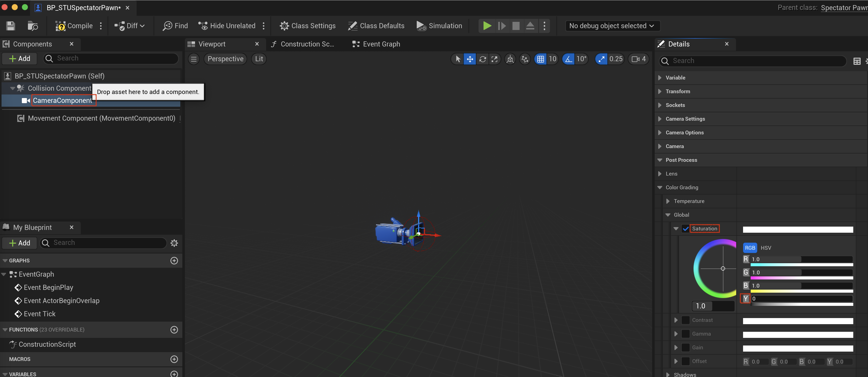Click the eject from player icon

[530, 26]
